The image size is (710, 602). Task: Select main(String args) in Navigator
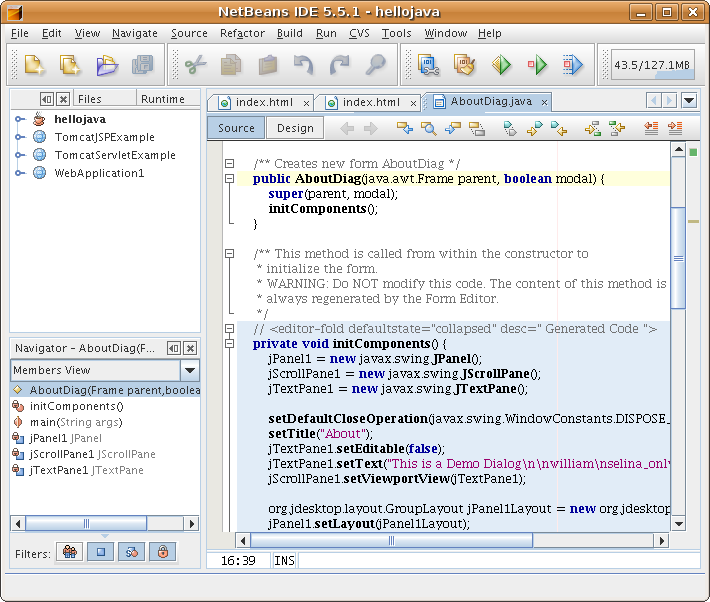[x=76, y=422]
